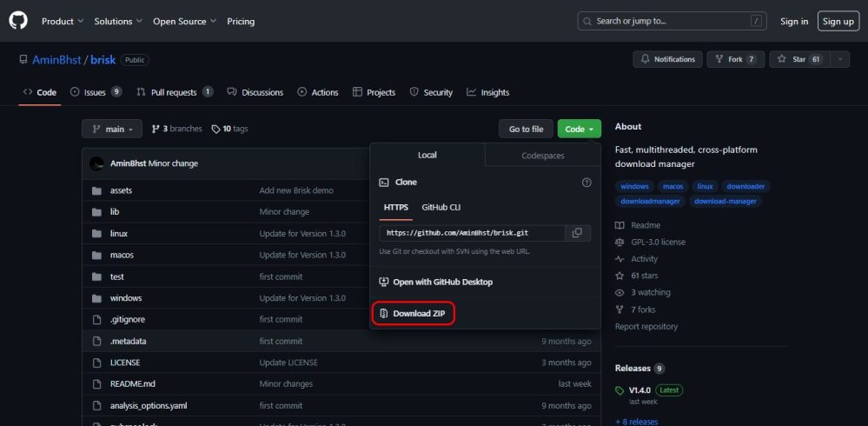Switch to the Pull requests tab
Screen dimensions: 868x426
click(x=175, y=92)
